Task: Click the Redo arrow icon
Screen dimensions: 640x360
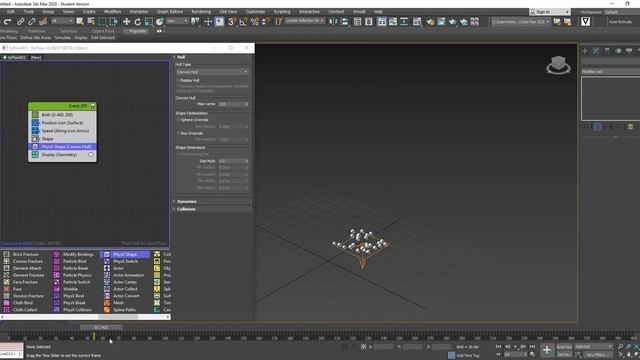Action: pyautogui.click(x=7, y=22)
